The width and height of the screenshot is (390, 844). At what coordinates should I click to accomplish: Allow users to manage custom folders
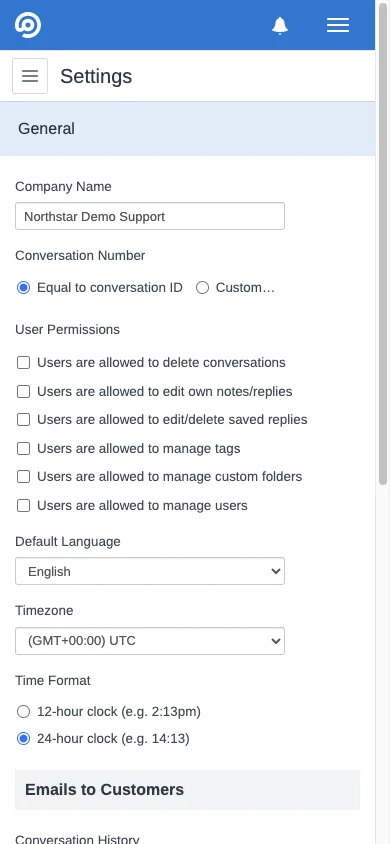click(x=23, y=477)
